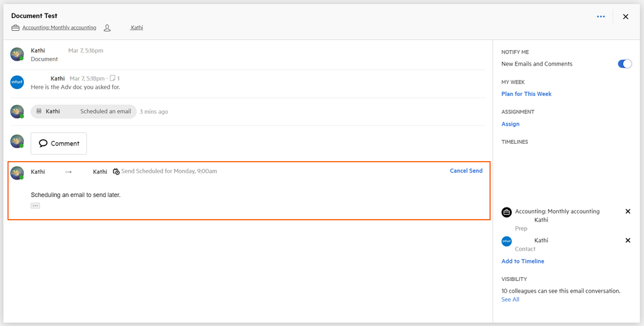Remove Kathi contact from timelines
The image size is (644, 326).
[628, 240]
